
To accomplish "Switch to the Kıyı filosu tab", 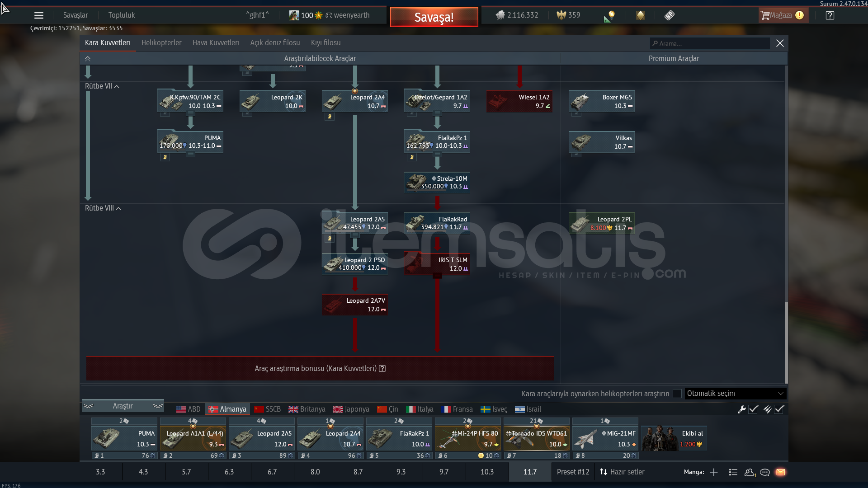I will [x=326, y=43].
